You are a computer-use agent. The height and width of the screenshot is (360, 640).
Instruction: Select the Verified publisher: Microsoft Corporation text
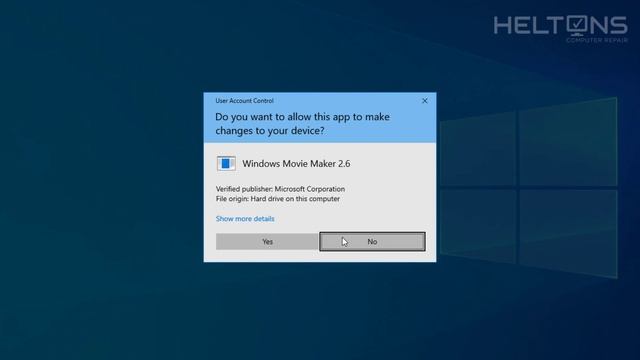[x=280, y=189]
